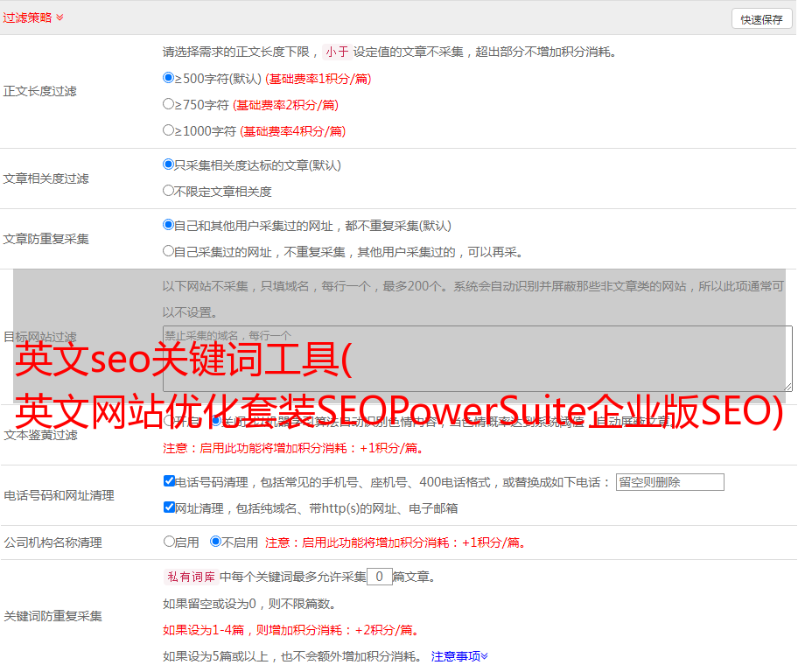The width and height of the screenshot is (798, 672).
Task: Click the 文本鉴黄过滤 row label
Action: point(41,435)
